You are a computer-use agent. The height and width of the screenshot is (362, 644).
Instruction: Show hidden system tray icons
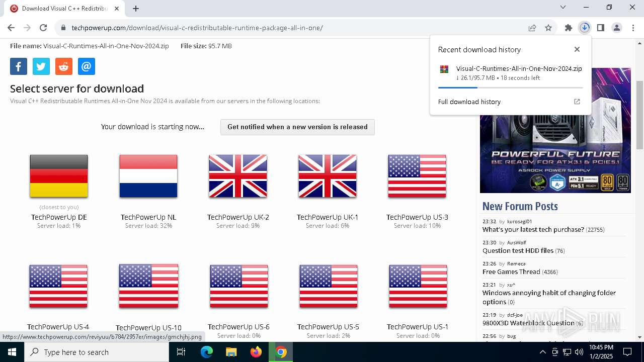click(542, 352)
